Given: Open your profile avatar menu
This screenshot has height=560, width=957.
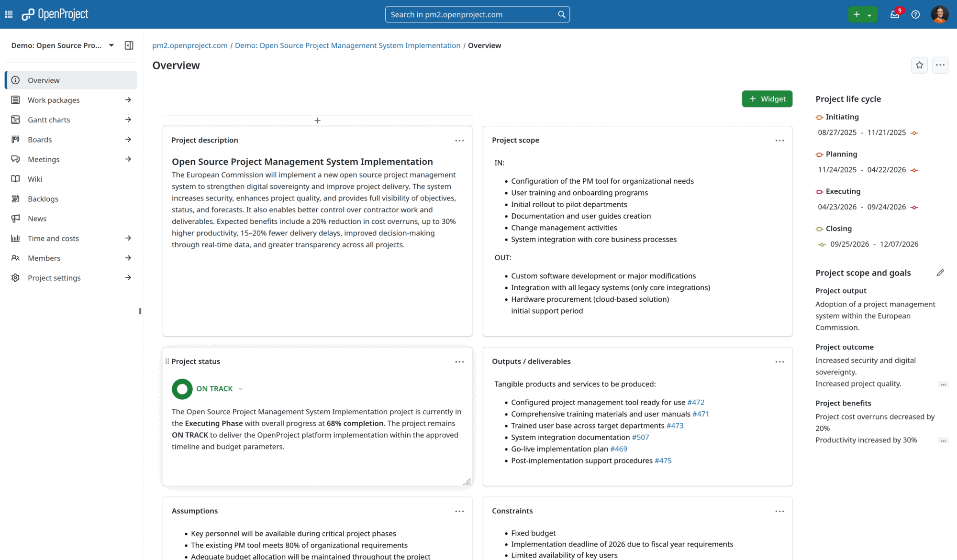Looking at the screenshot, I should coord(940,14).
